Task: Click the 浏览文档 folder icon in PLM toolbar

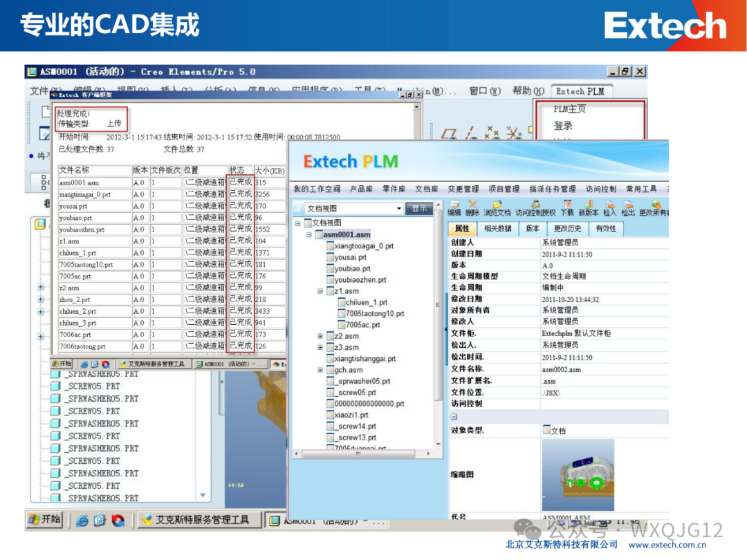Action: click(x=497, y=205)
